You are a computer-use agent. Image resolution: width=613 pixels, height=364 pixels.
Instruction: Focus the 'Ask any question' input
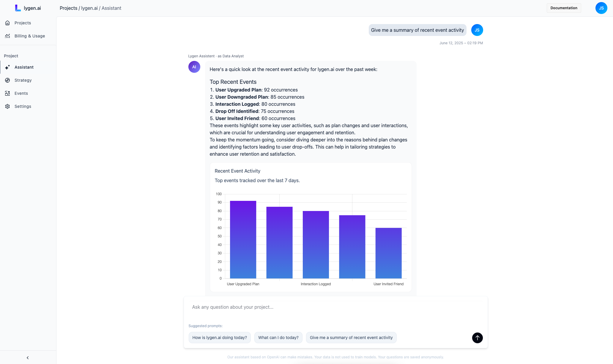point(335,307)
